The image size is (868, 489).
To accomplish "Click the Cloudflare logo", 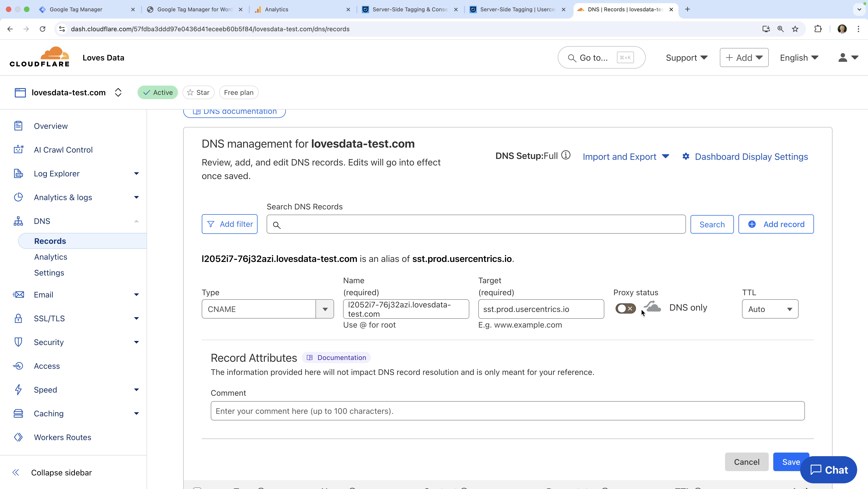I will click(39, 57).
